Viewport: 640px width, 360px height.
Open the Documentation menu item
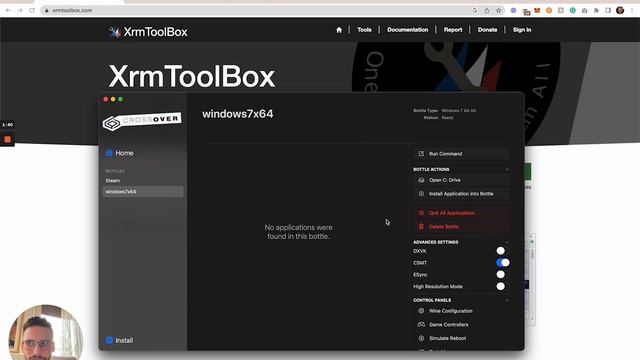(407, 30)
